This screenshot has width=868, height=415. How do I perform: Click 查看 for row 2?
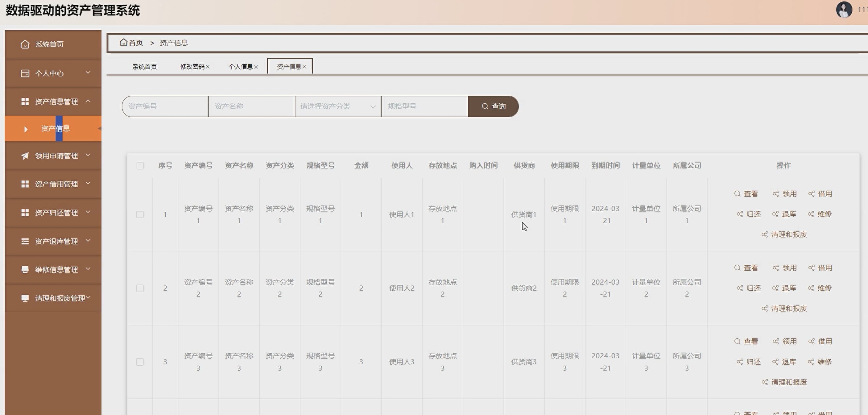pos(746,268)
